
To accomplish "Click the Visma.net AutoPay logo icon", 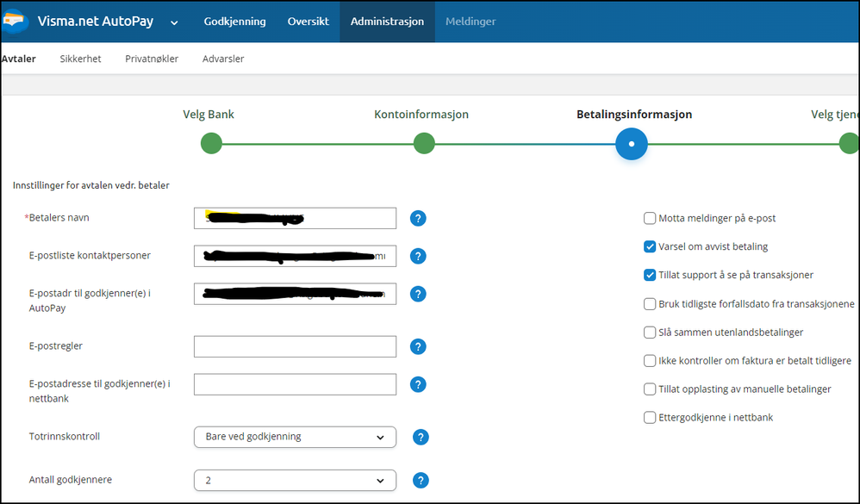I will pos(15,22).
